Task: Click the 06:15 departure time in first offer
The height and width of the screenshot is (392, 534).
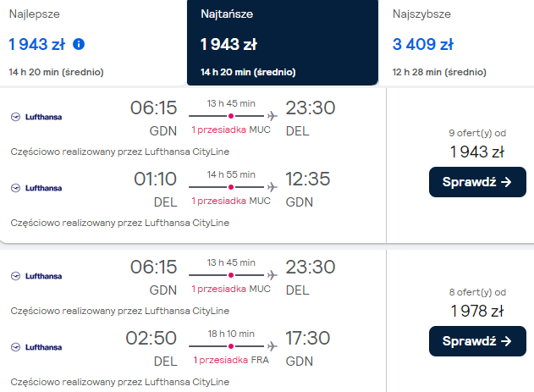Action: pyautogui.click(x=153, y=108)
